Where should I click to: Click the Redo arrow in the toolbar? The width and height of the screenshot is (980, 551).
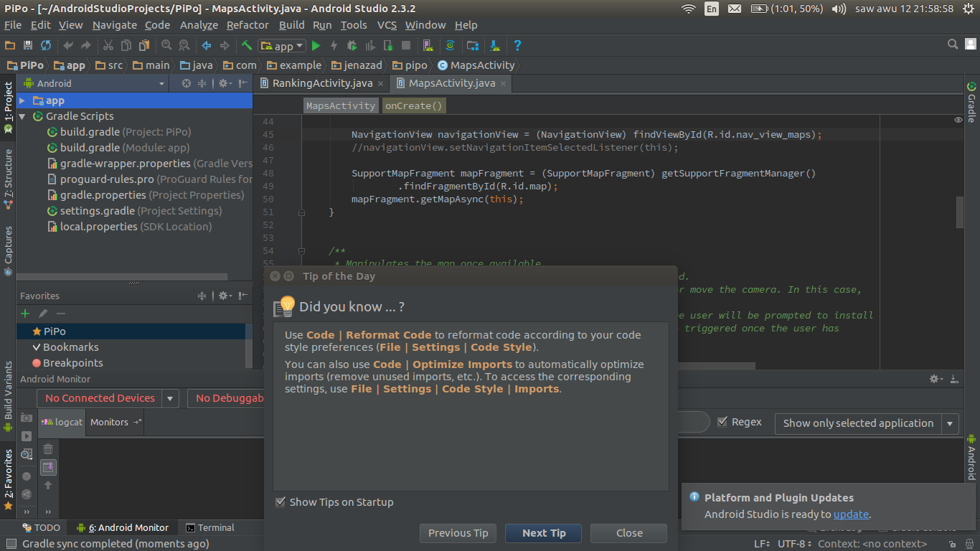point(85,45)
